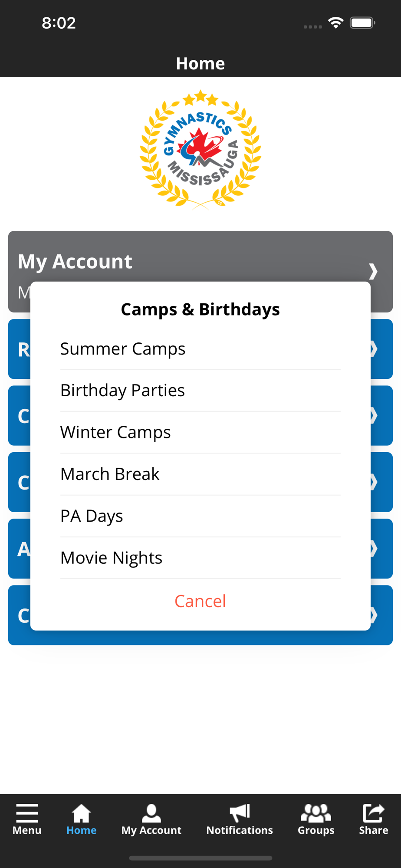This screenshot has height=868, width=401.
Task: Tap the Home house icon
Action: coord(81,812)
